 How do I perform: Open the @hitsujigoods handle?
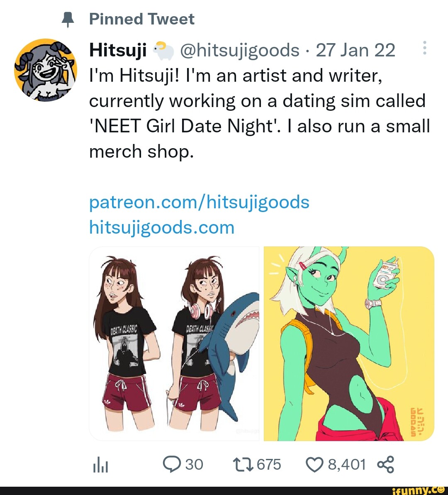(240, 51)
